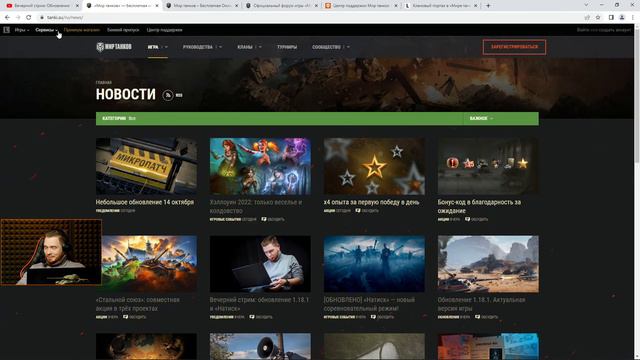Close the first YouTube browser tab

[x=77, y=6]
